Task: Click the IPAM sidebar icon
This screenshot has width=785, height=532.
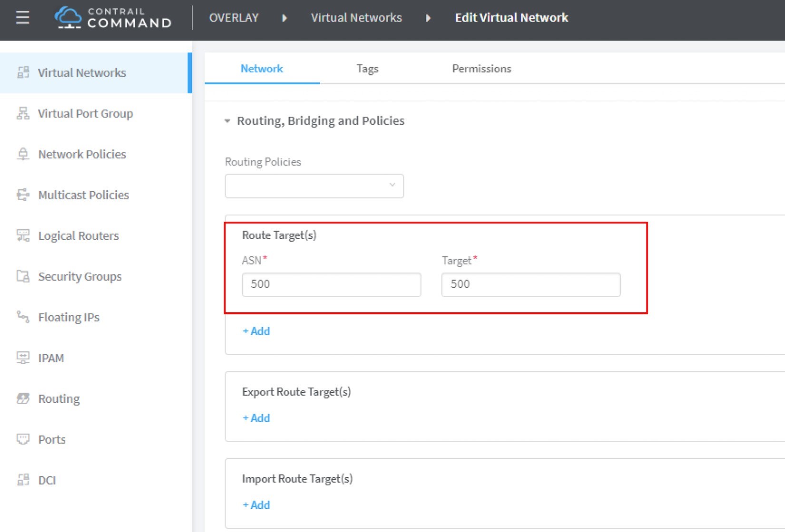Action: coord(23,358)
